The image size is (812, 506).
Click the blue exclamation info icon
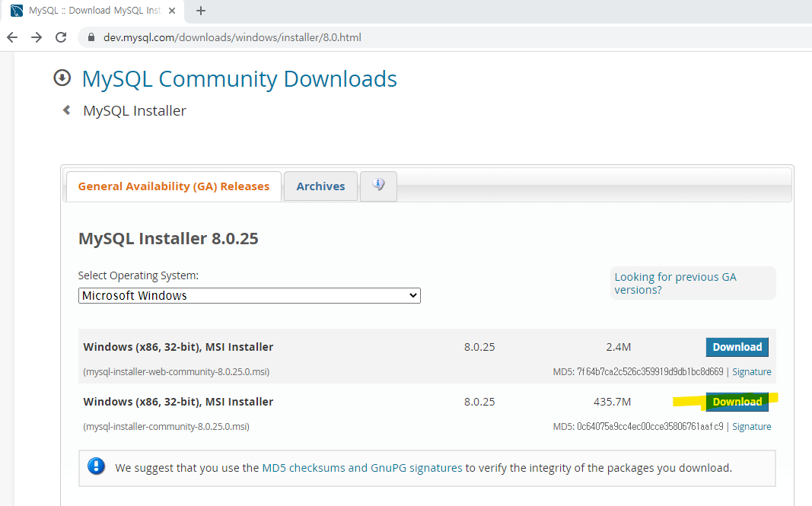coord(97,466)
